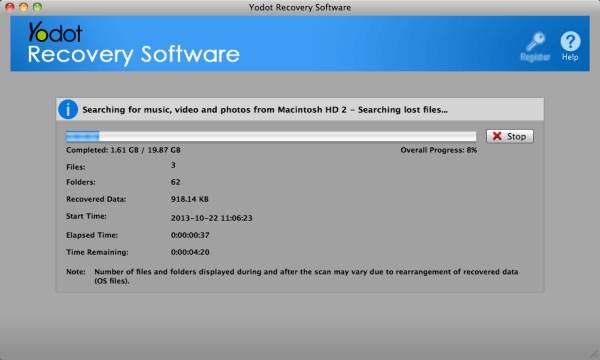
Task: Zoom the window with the green button
Action: click(x=37, y=7)
